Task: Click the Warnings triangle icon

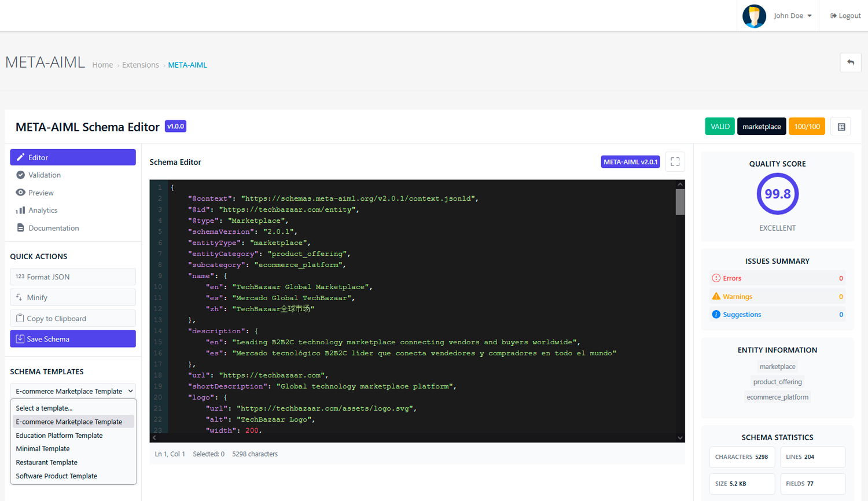Action: coord(716,296)
